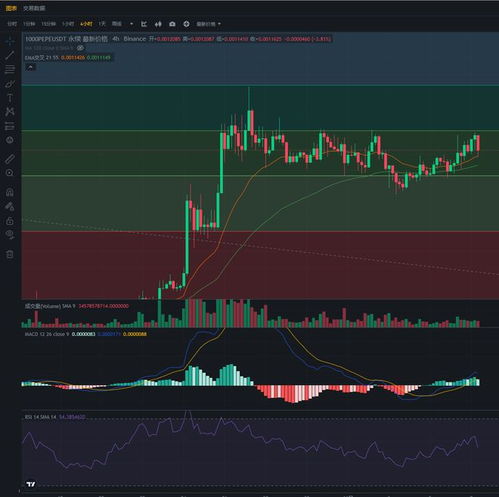Switch to the trading data tab
This screenshot has height=497, width=499.
point(34,8)
